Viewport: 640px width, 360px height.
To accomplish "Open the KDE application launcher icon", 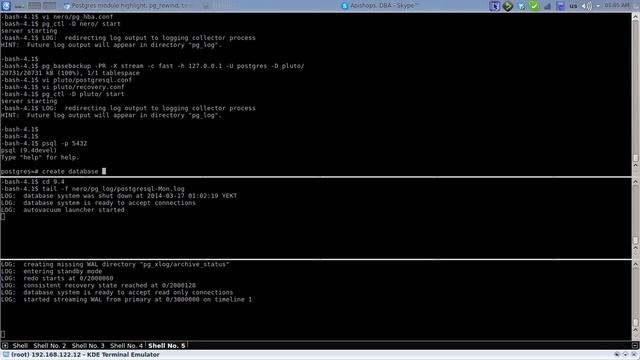I will click(6, 6).
